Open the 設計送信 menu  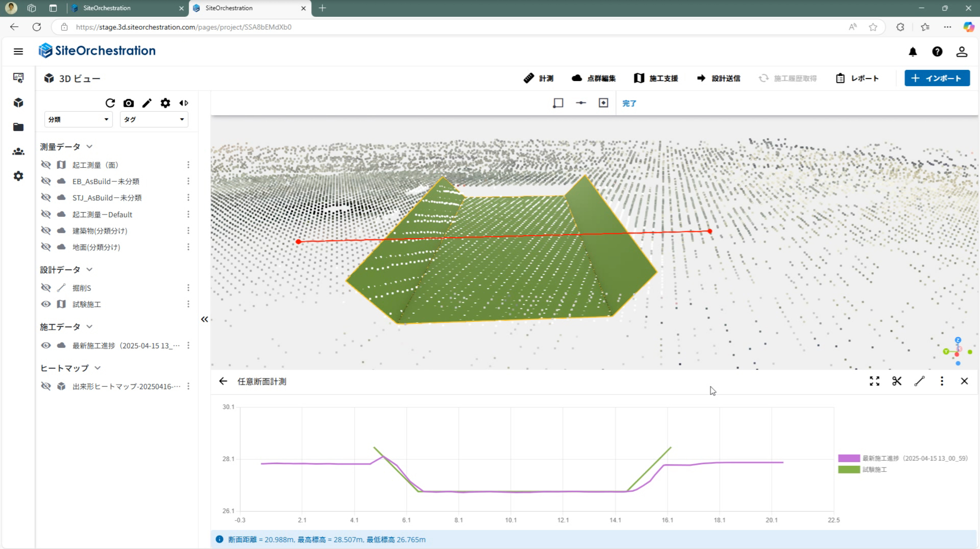pyautogui.click(x=718, y=78)
